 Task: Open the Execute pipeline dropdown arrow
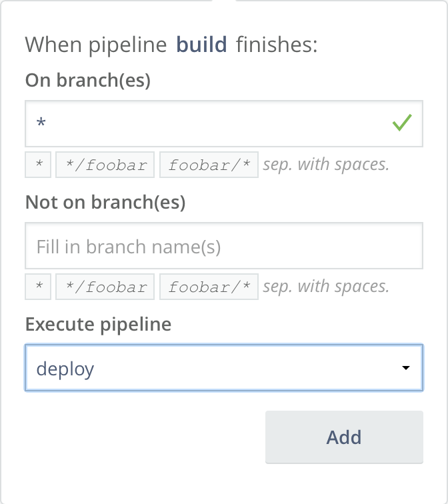[405, 368]
